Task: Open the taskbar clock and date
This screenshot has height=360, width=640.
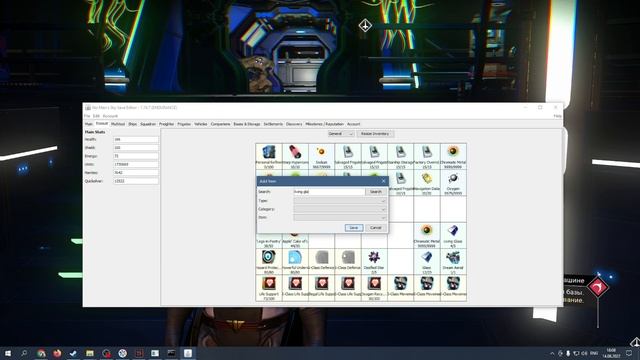Action: [x=611, y=353]
